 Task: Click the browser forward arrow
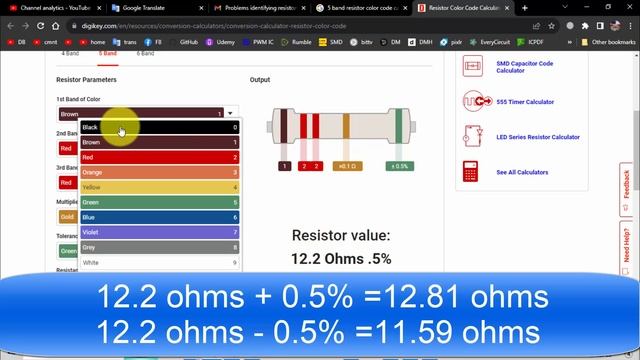[x=25, y=26]
